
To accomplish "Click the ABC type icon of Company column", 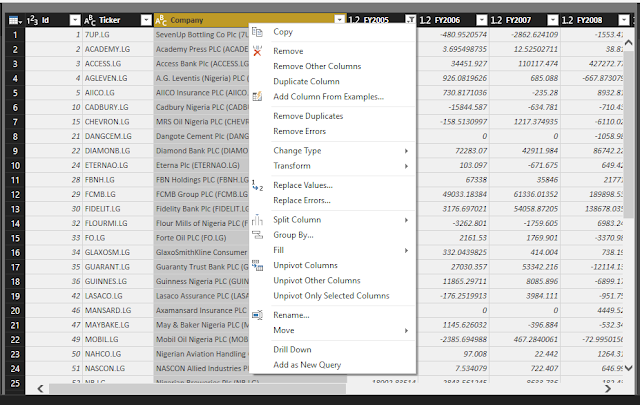I will 161,20.
